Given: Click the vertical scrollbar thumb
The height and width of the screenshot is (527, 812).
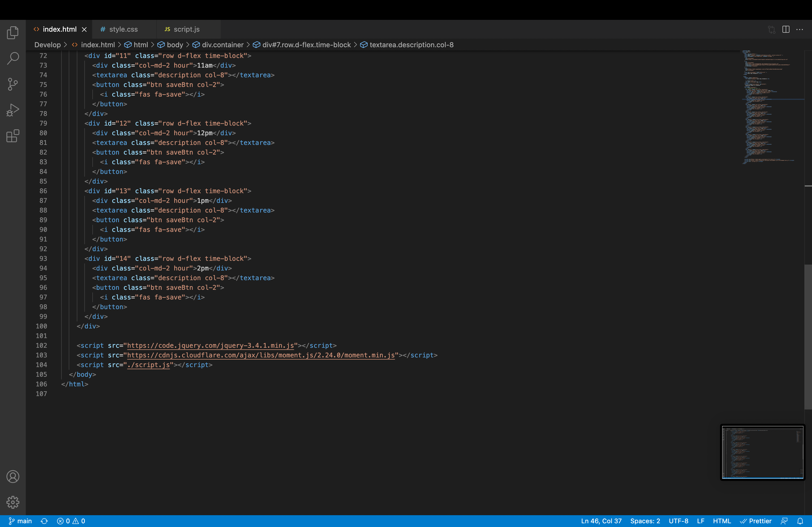Looking at the screenshot, I should (808, 337).
